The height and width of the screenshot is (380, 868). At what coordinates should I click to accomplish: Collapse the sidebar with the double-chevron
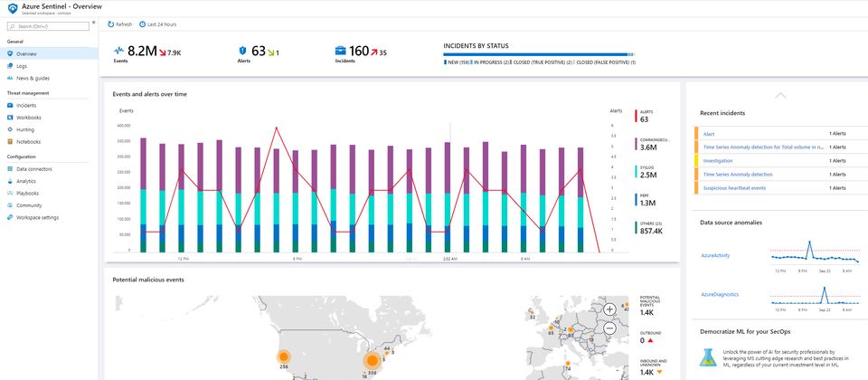click(93, 22)
